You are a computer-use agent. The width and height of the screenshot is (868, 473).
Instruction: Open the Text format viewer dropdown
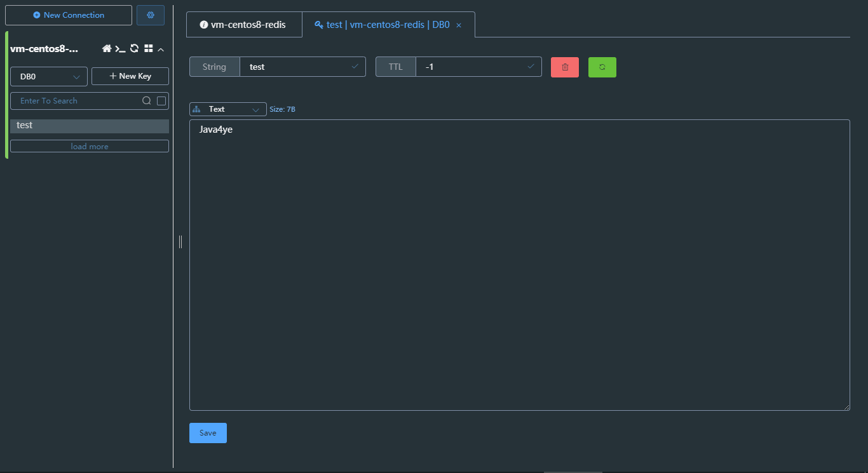[x=228, y=109]
